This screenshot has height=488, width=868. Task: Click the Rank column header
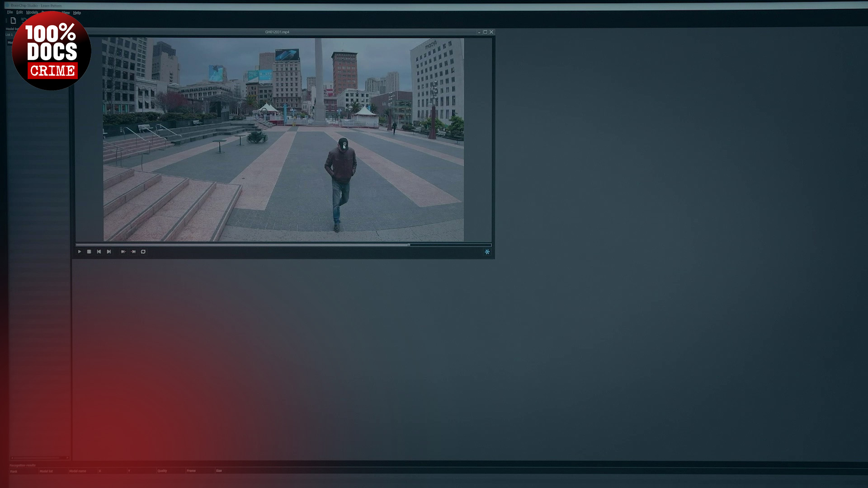[x=14, y=471]
